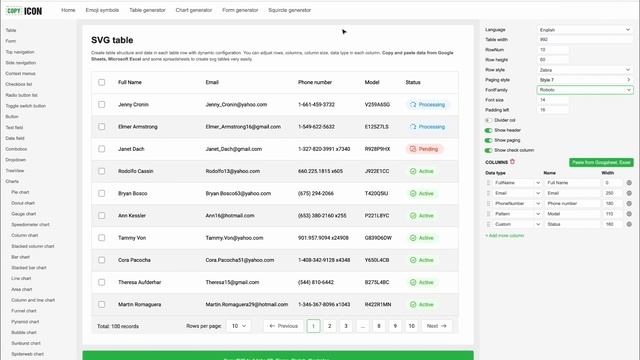Click the Copy Icon logo
640x360 pixels.
pyautogui.click(x=24, y=11)
